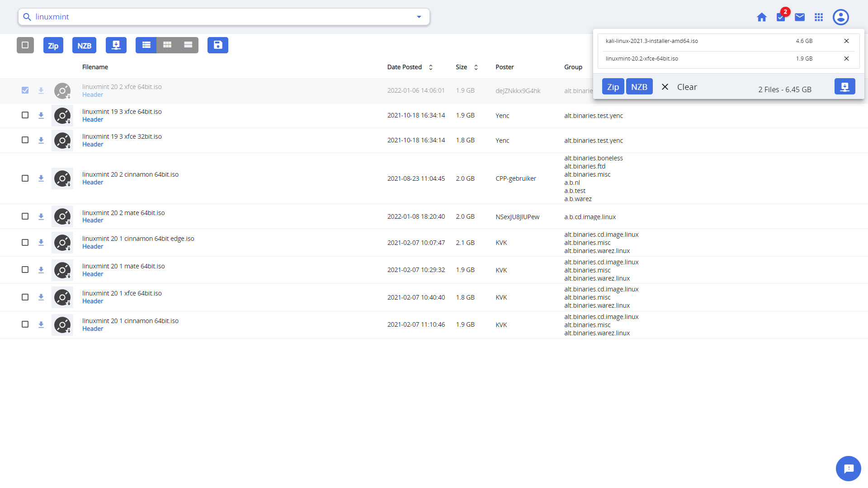Click filename linuxmint 20 1 cinnamon 64bit edge.iso
This screenshot has height=488, width=868.
pyautogui.click(x=138, y=239)
